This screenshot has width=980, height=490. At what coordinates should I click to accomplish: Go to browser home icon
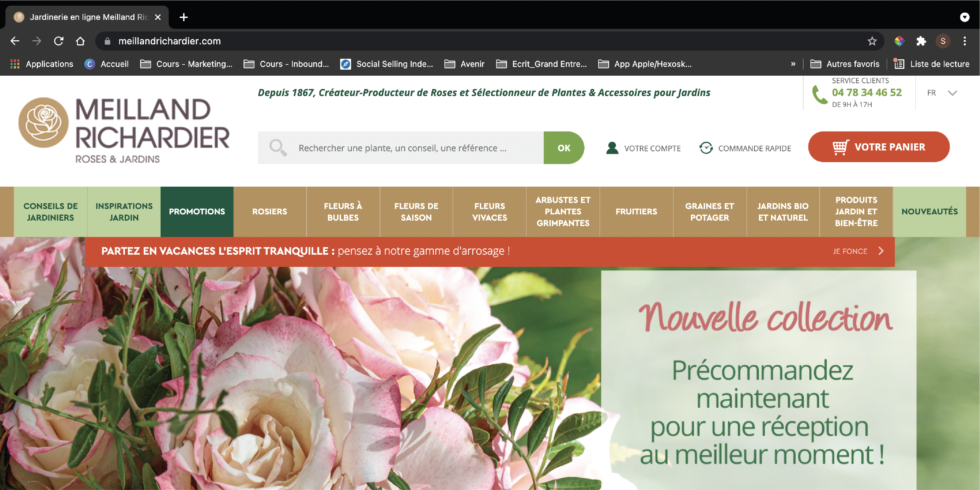point(80,41)
